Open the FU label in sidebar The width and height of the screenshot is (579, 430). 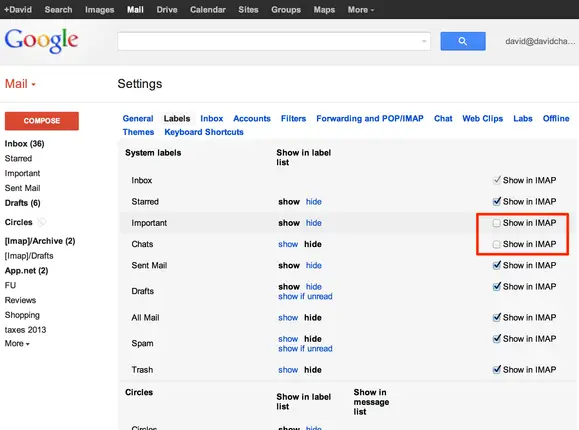coord(10,285)
